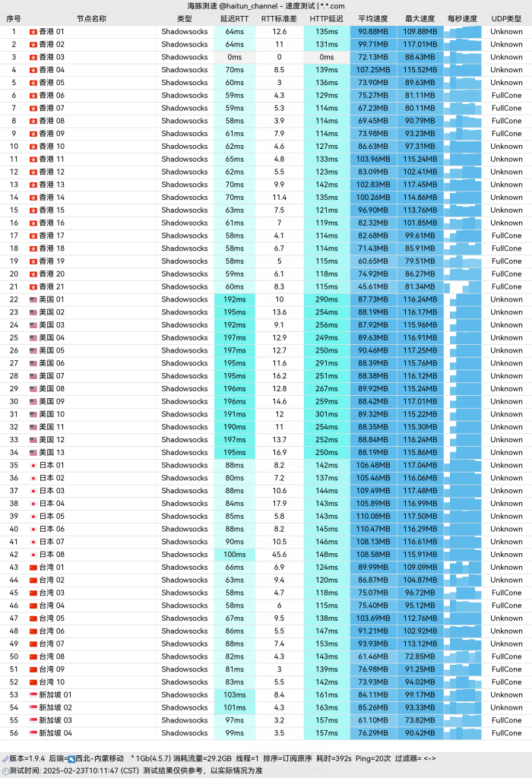532x778 pixels.
Task: Click the 109.88MB max speed cell
Action: (x=420, y=32)
